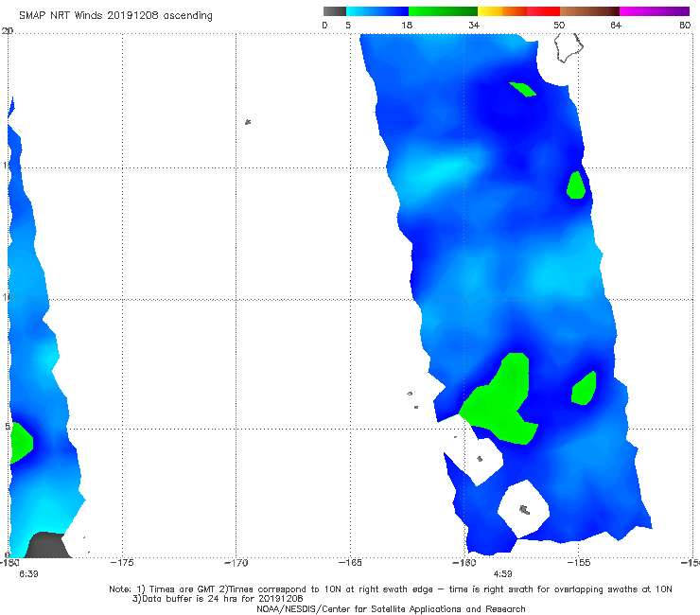This screenshot has width=700, height=615.
Task: Click the '34' label under the color bar
Action: [474, 25]
